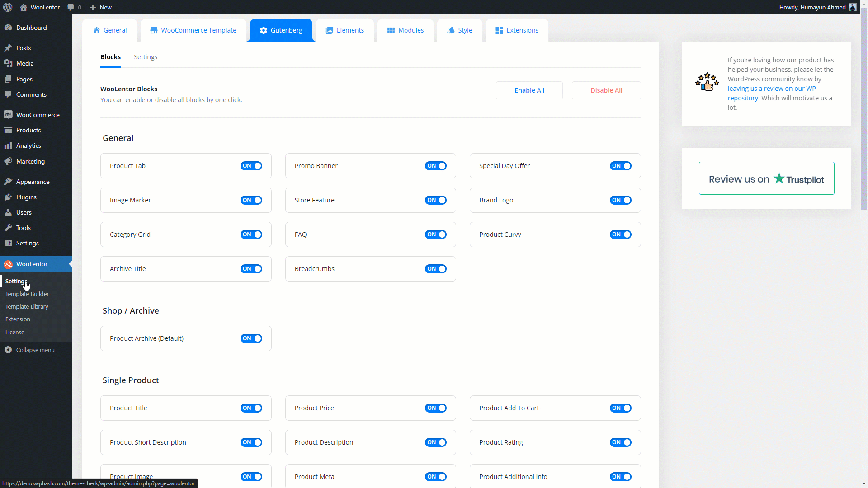868x488 pixels.
Task: Disable the Breadcrumbs block switch
Action: click(x=436, y=269)
